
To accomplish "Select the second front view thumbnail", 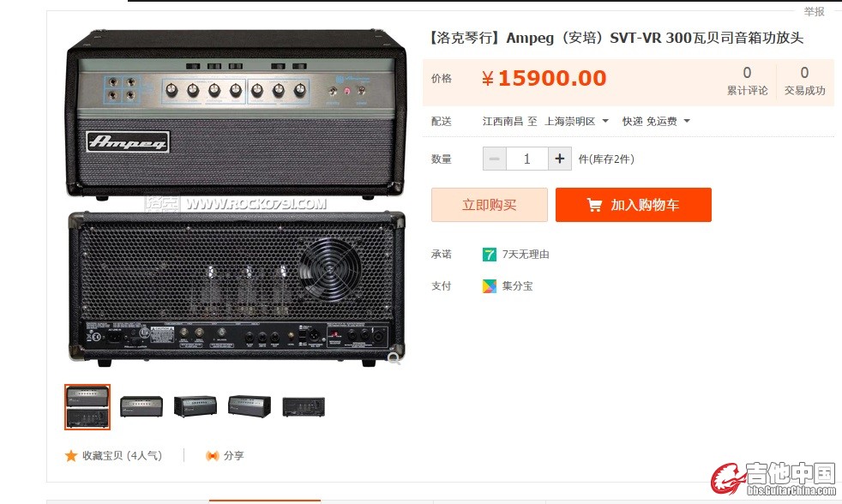I will click(x=141, y=407).
